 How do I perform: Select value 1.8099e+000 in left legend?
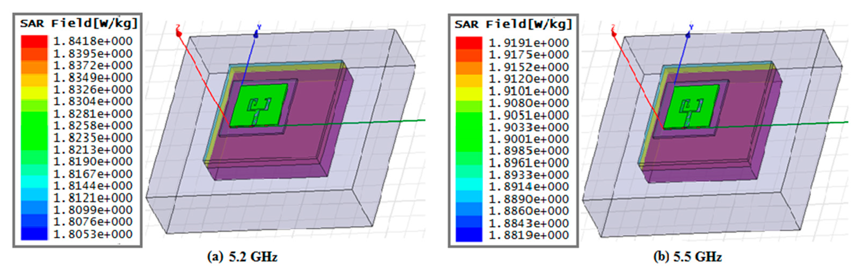pyautogui.click(x=93, y=210)
